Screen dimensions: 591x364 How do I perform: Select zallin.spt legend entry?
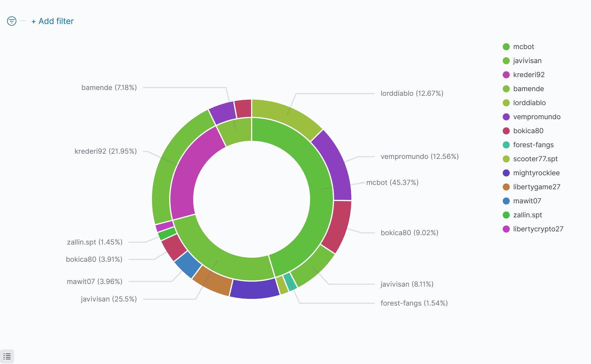pos(527,215)
